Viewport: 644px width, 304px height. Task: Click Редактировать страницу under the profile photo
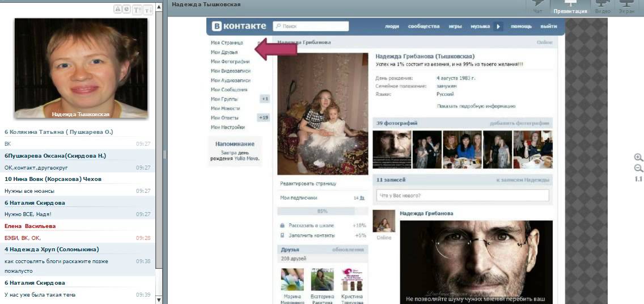click(x=308, y=184)
